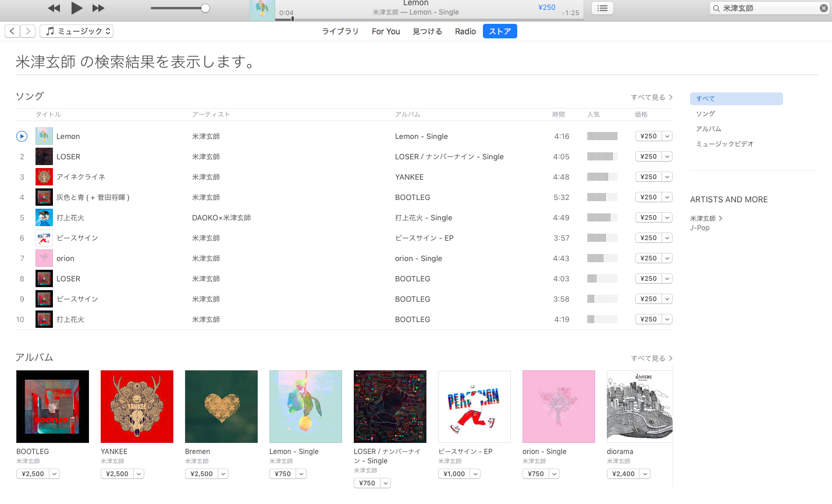This screenshot has width=832, height=504.
Task: Click the play button in toolbar
Action: point(77,8)
